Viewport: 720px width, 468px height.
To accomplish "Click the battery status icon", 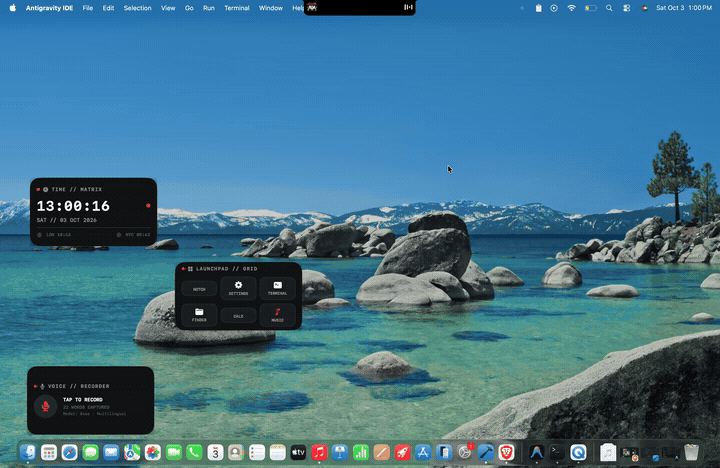I will tap(591, 8).
